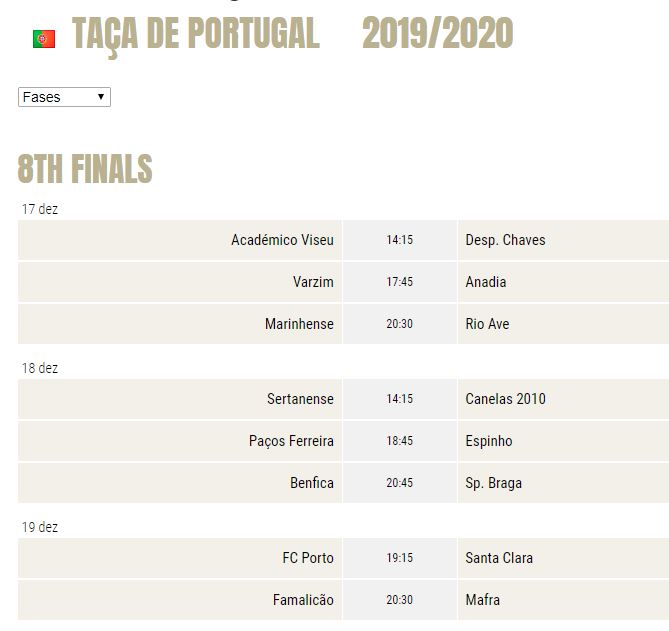Click the Marinhense team name
669x631 pixels.
click(x=299, y=323)
